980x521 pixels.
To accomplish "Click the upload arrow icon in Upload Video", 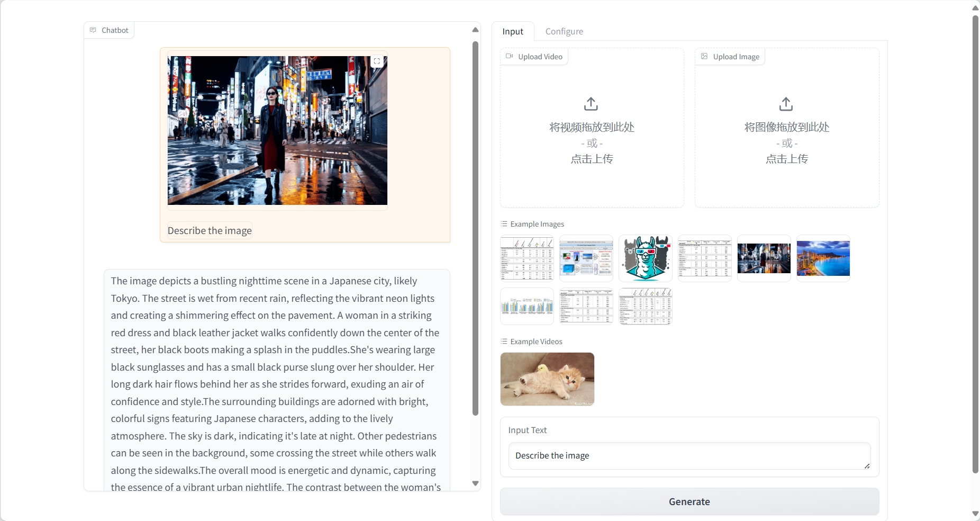I will (591, 104).
